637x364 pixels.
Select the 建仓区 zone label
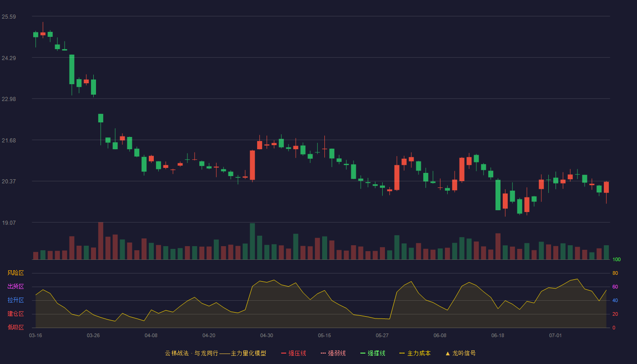coord(15,314)
